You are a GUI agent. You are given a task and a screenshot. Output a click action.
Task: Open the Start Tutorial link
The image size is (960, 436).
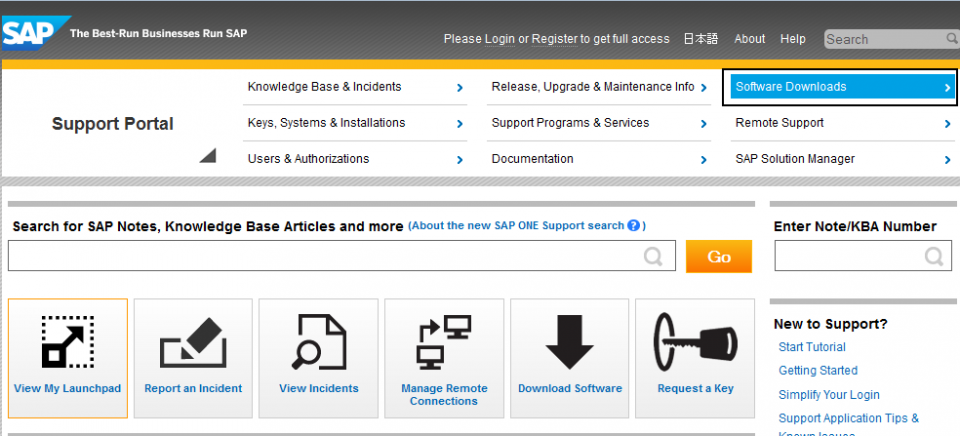tap(812, 347)
